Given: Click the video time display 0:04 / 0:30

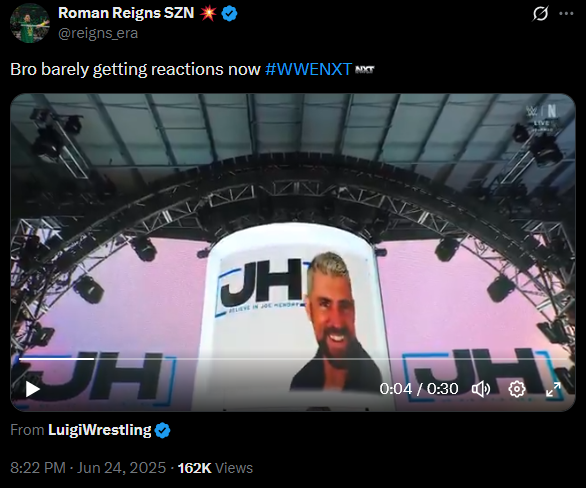Looking at the screenshot, I should click(419, 389).
